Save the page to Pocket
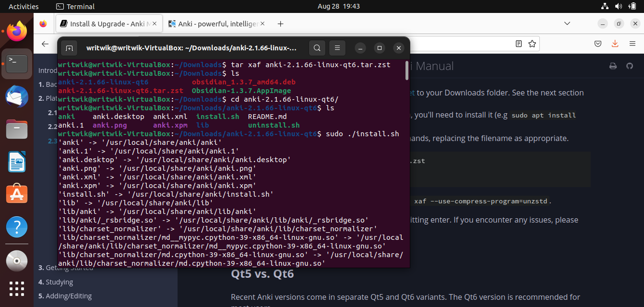The width and height of the screenshot is (644, 307). coord(597,43)
